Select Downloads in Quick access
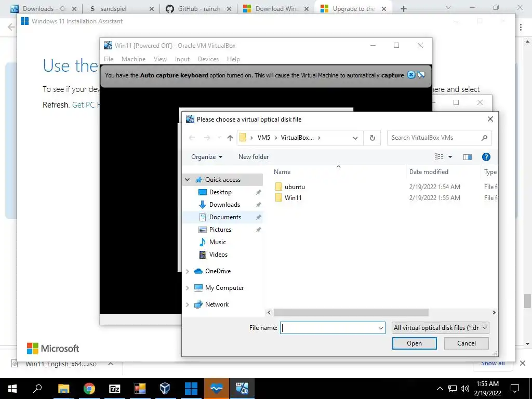 [x=224, y=205]
